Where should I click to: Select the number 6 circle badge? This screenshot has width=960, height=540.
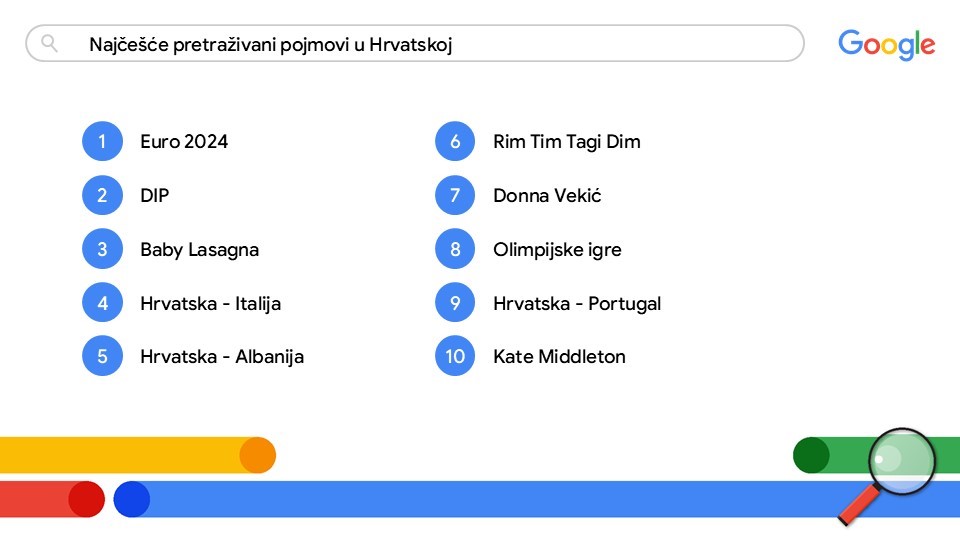[455, 141]
